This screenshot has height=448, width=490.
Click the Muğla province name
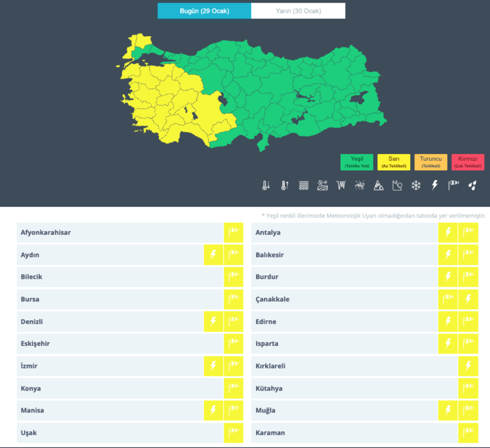(265, 410)
